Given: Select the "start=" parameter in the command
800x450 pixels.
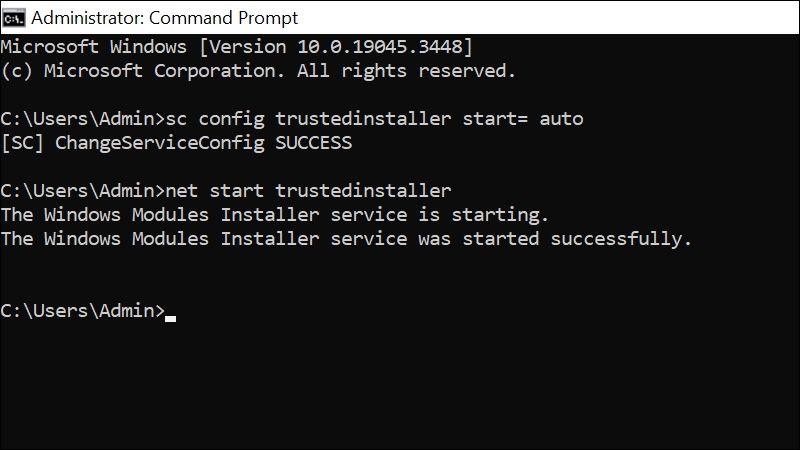Looking at the screenshot, I should point(495,119).
